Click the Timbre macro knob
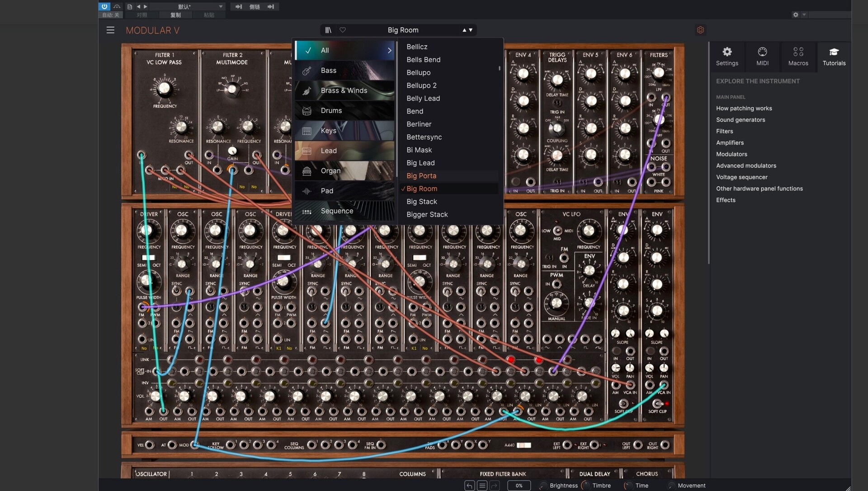Image resolution: width=868 pixels, height=491 pixels. (585, 486)
